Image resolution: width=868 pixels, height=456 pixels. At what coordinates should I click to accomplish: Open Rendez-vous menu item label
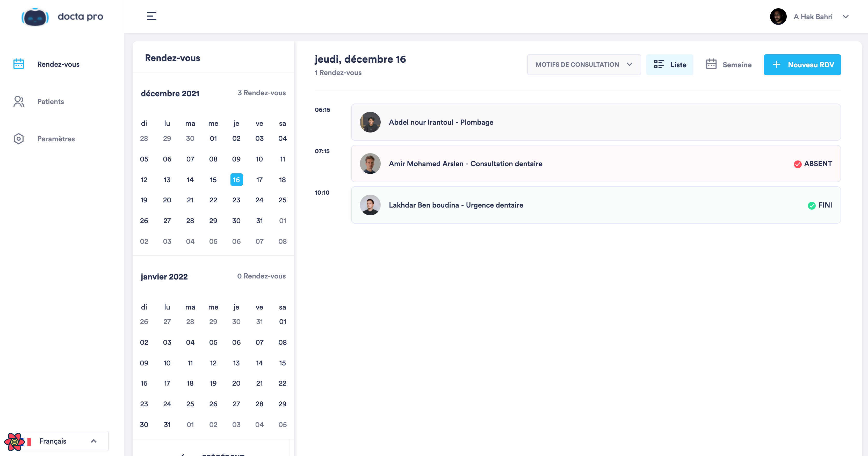click(x=58, y=64)
